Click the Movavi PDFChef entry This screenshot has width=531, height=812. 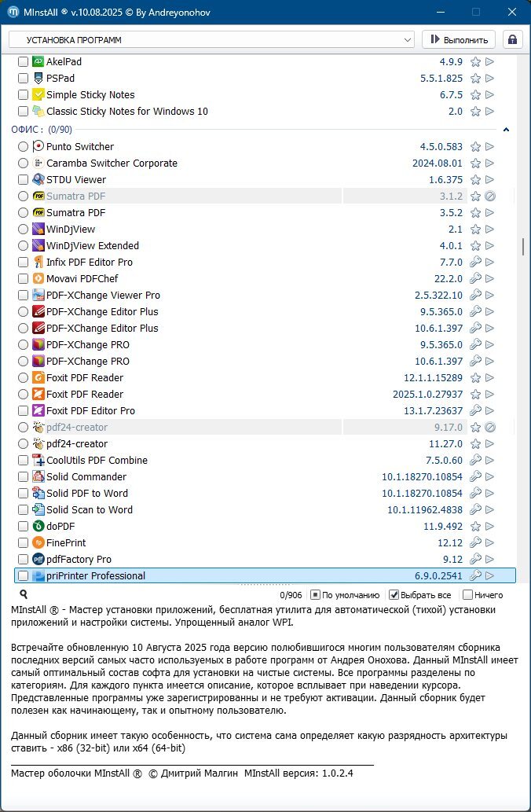82,278
